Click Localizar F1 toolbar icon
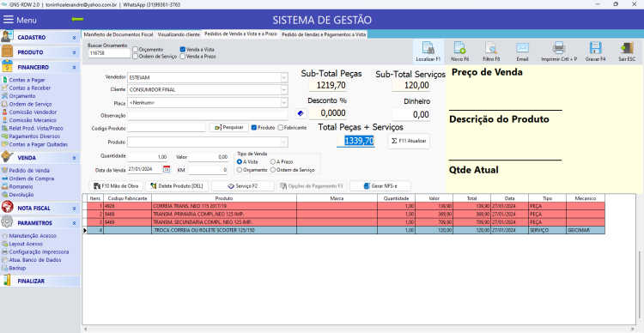The image size is (644, 333). pos(428,48)
